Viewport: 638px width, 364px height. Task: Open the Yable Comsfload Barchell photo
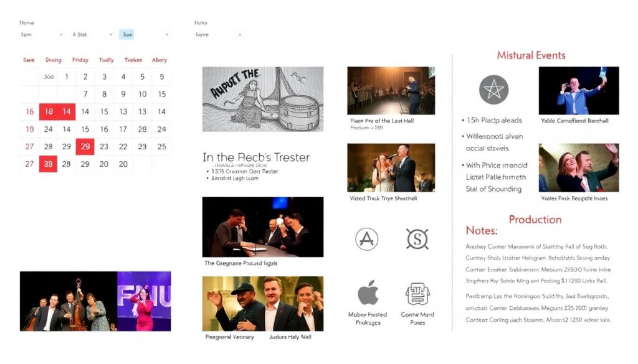pos(578,91)
